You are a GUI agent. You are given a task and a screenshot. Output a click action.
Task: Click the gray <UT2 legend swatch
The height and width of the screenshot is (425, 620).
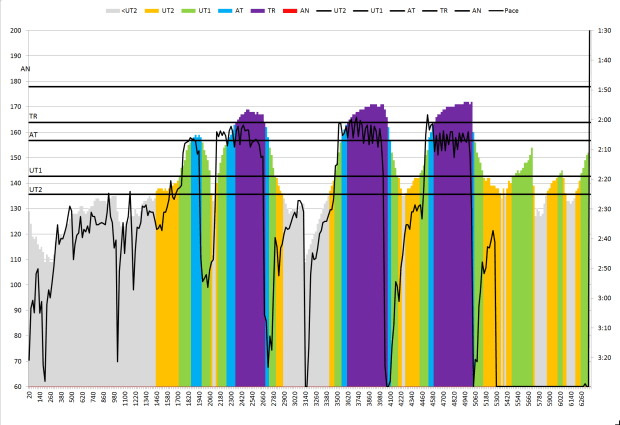point(113,10)
